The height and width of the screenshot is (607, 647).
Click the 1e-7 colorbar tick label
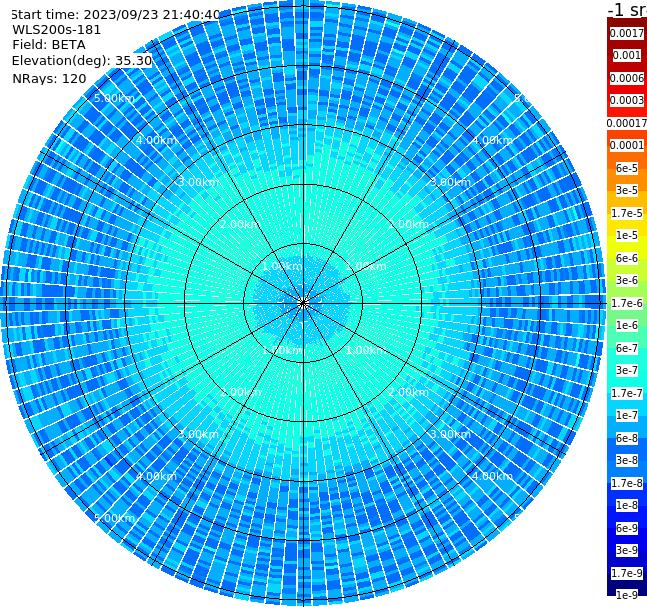tap(627, 415)
